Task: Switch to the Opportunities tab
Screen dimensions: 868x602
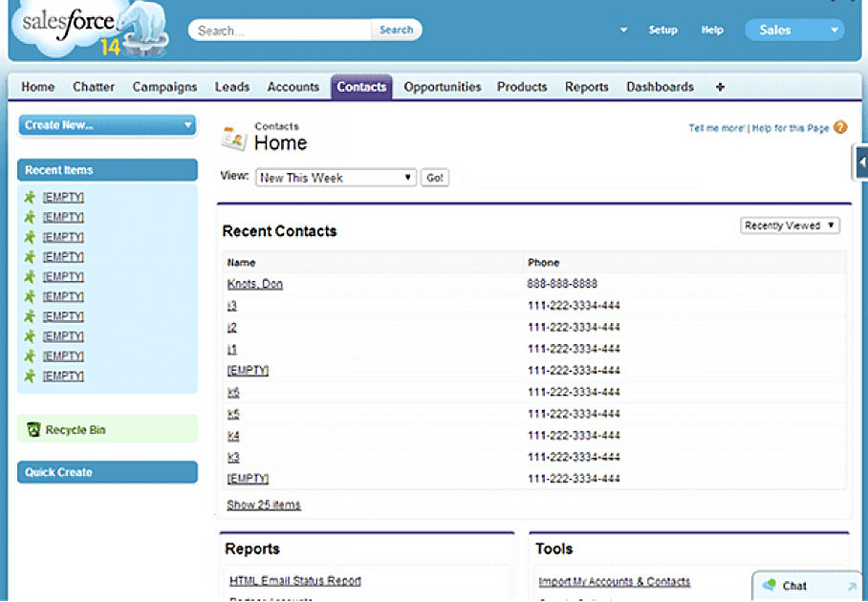Action: pos(443,87)
